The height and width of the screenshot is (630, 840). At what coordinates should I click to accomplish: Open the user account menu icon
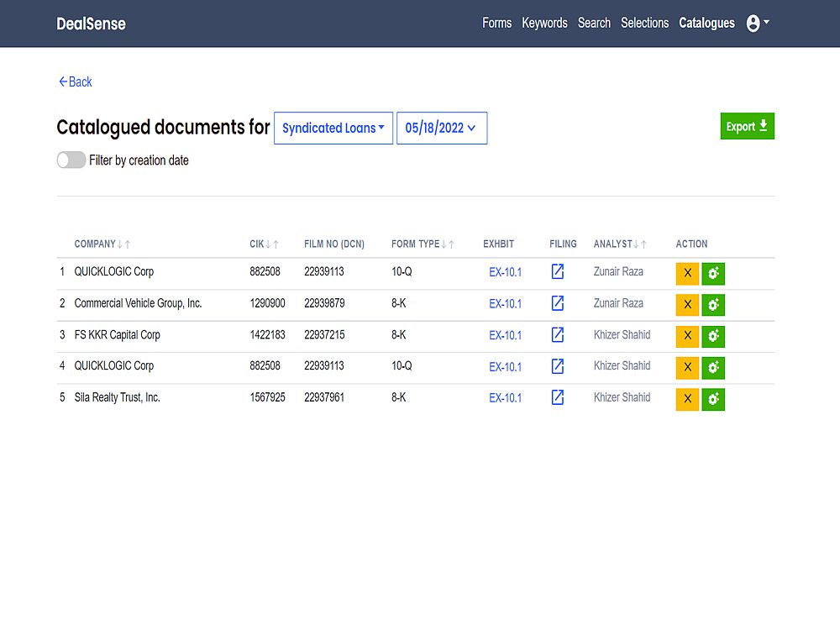[x=758, y=23]
